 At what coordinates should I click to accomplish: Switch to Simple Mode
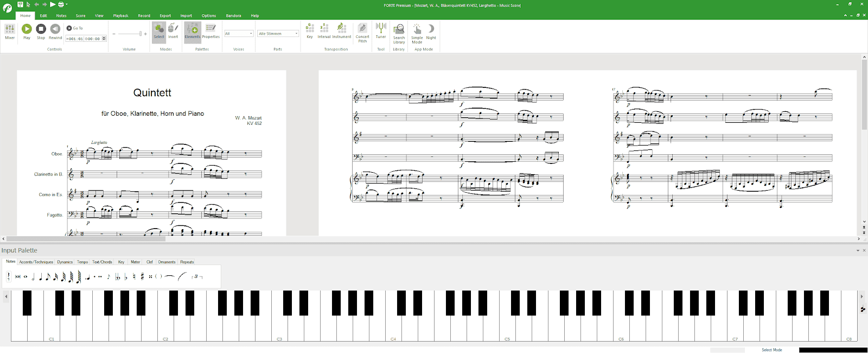click(417, 33)
